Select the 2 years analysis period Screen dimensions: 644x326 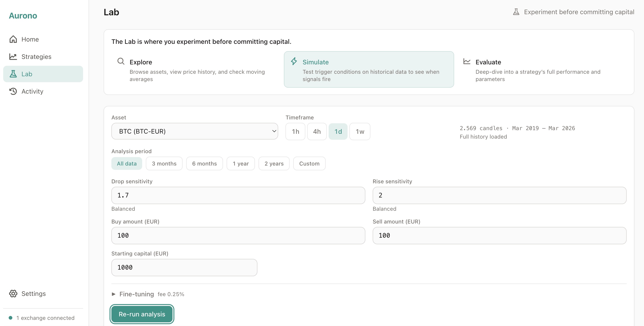tap(274, 163)
